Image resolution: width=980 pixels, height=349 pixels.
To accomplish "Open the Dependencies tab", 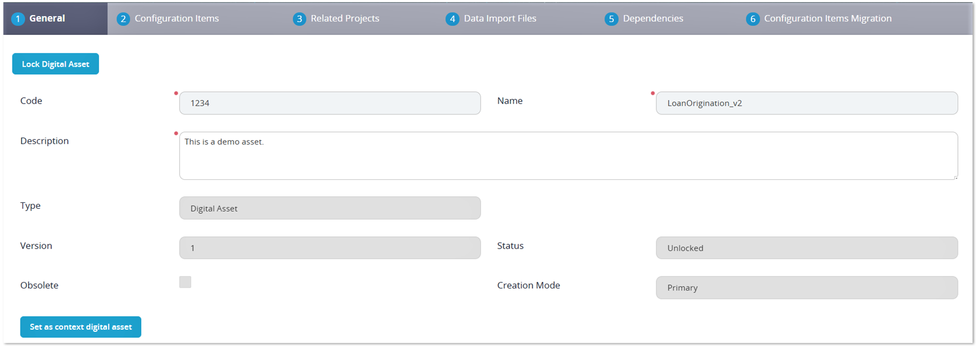I will 653,18.
